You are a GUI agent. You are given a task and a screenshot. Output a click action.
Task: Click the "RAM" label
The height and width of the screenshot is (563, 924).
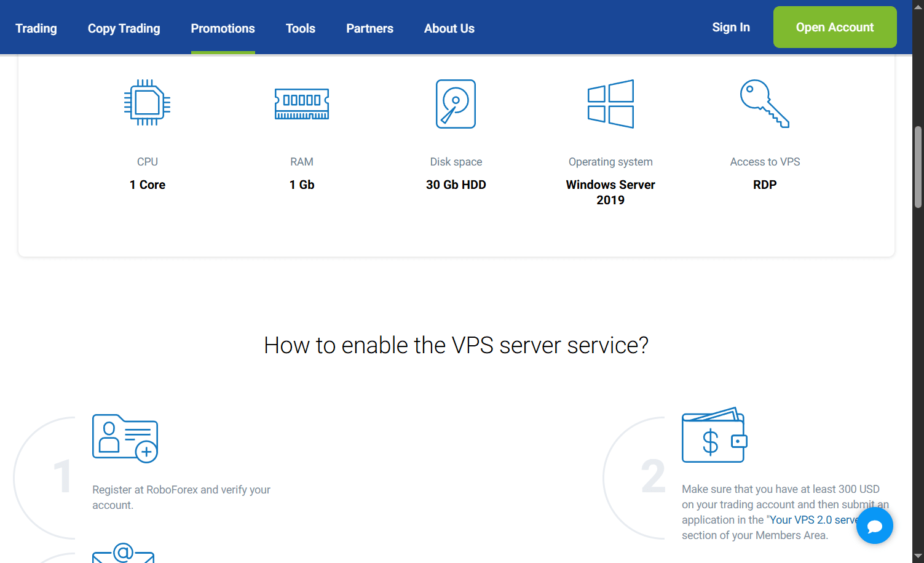point(302,162)
